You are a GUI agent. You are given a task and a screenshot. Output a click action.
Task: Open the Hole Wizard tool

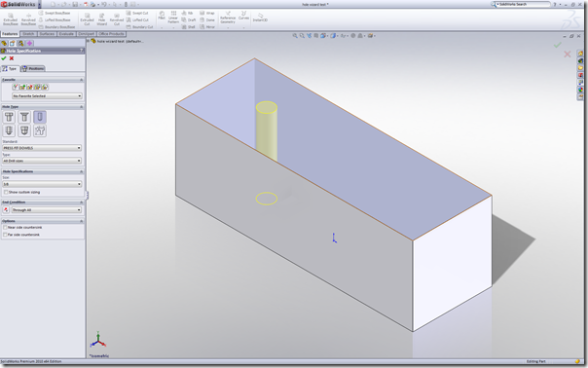(101, 19)
